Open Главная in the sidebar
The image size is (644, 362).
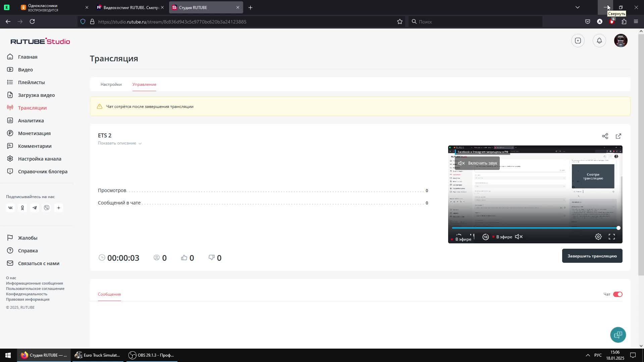coord(28,57)
